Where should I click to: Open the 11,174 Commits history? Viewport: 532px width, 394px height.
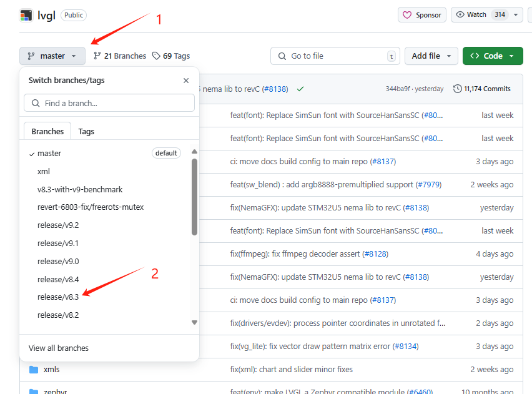coord(482,89)
